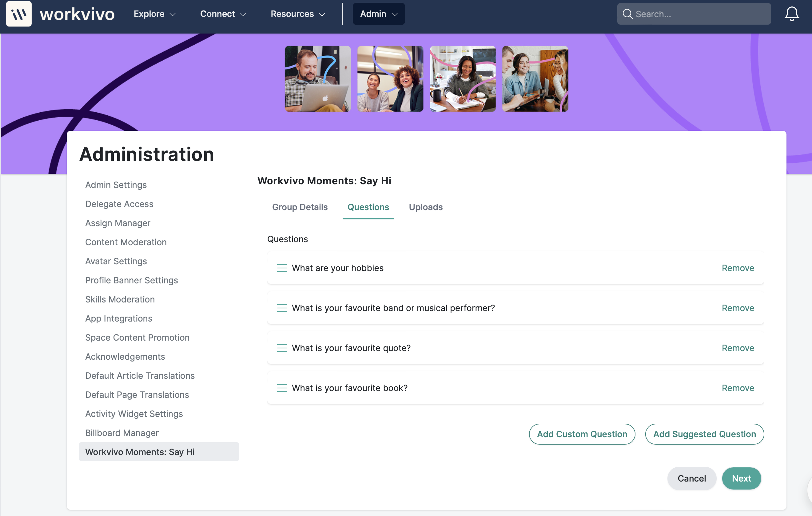Image resolution: width=812 pixels, height=516 pixels.
Task: Click Add Suggested Question
Action: click(704, 434)
